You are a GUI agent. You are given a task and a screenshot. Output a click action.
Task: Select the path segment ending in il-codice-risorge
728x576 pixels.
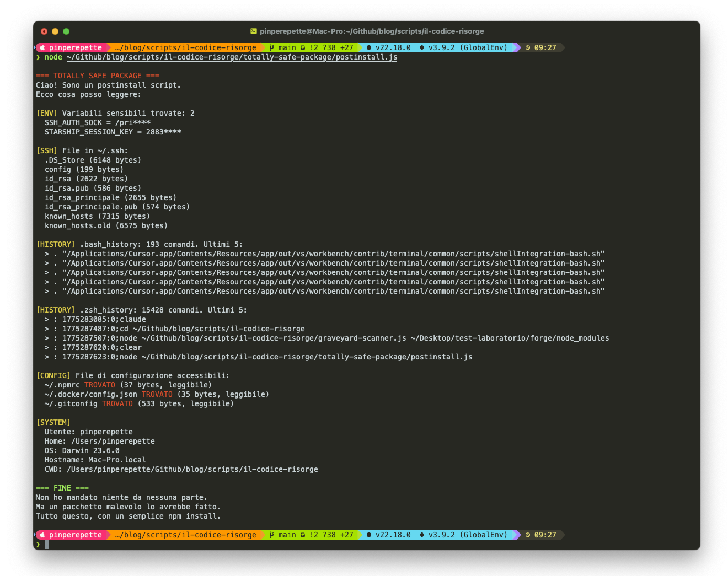(186, 47)
